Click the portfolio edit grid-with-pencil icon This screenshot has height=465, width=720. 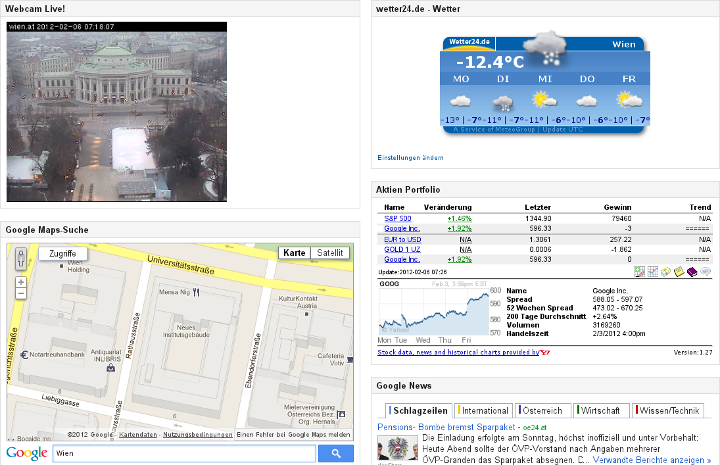(x=639, y=272)
